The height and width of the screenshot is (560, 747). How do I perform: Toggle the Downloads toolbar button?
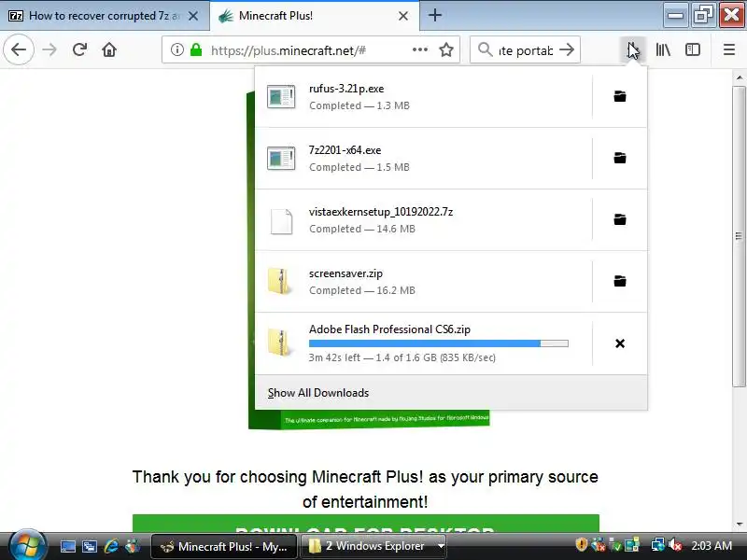pos(633,49)
